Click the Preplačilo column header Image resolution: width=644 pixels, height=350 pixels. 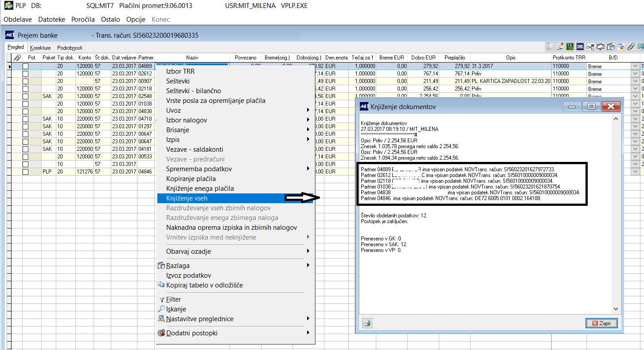(x=455, y=58)
